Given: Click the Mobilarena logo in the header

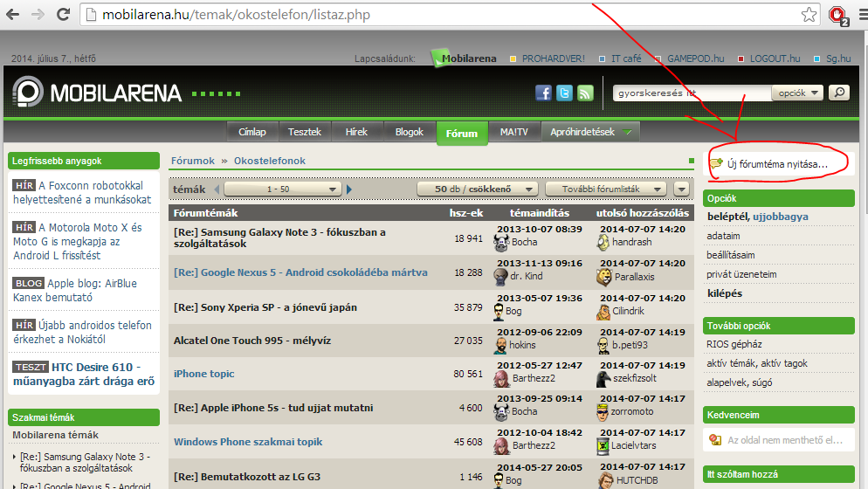Looking at the screenshot, I should coord(98,93).
